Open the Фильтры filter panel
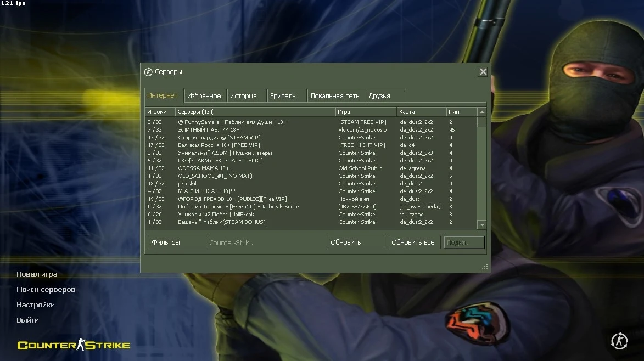The image size is (644, 361). pyautogui.click(x=178, y=242)
